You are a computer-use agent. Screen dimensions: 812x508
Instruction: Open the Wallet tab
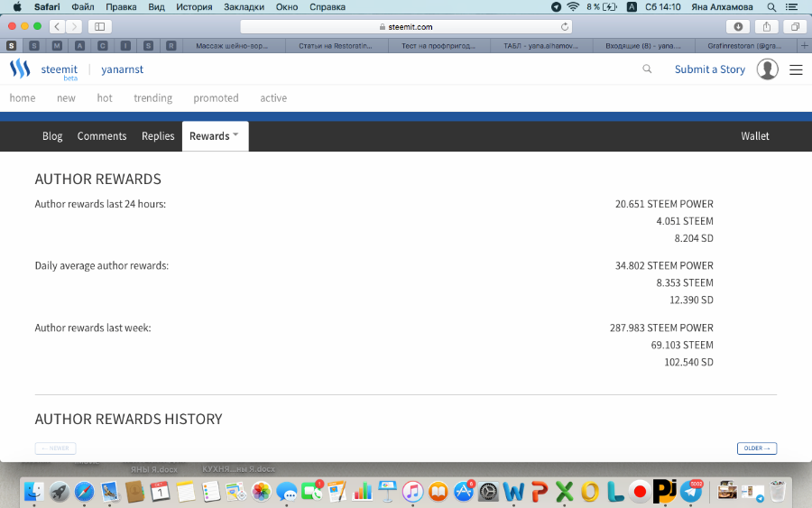click(x=754, y=136)
